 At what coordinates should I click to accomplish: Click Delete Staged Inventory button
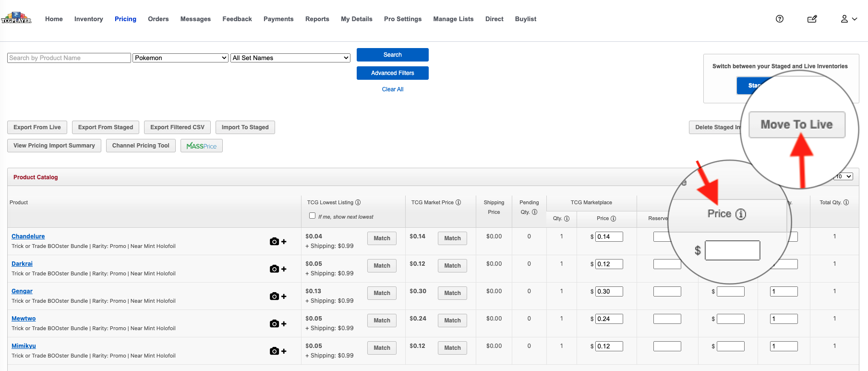click(715, 127)
